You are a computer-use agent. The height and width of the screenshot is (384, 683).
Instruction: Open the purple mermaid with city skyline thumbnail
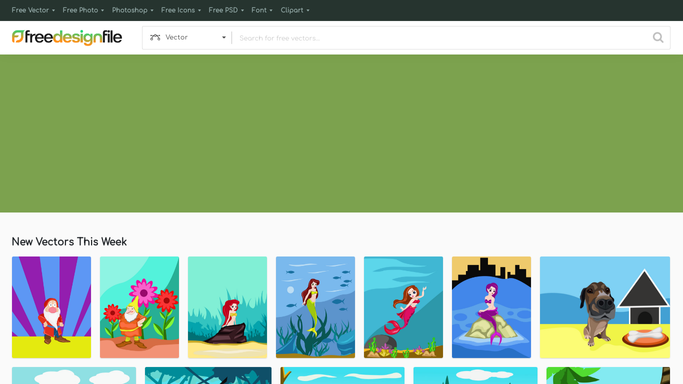tap(491, 307)
